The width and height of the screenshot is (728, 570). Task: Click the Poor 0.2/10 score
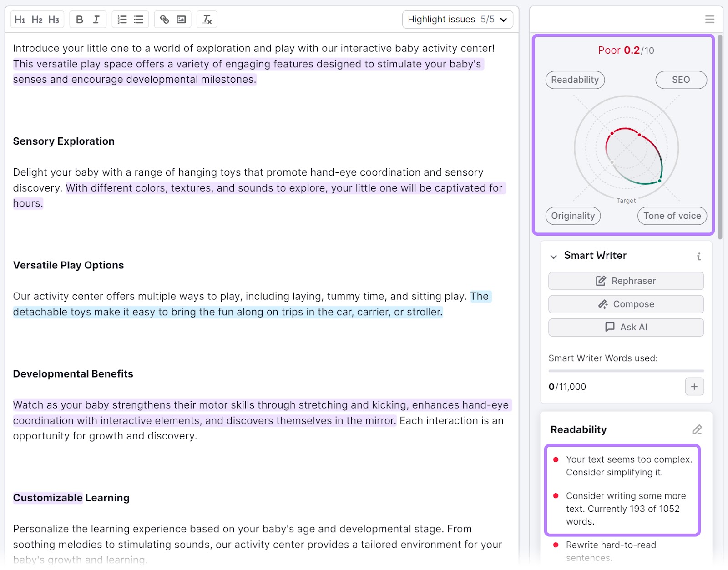pos(626,50)
